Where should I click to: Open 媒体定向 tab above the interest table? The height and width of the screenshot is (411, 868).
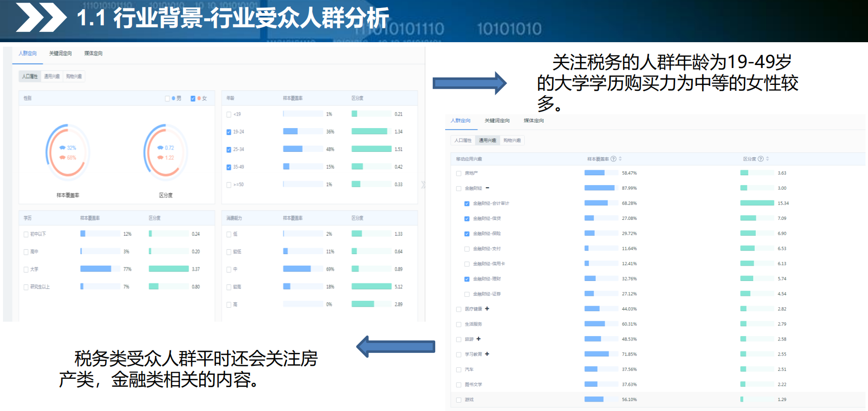534,121
